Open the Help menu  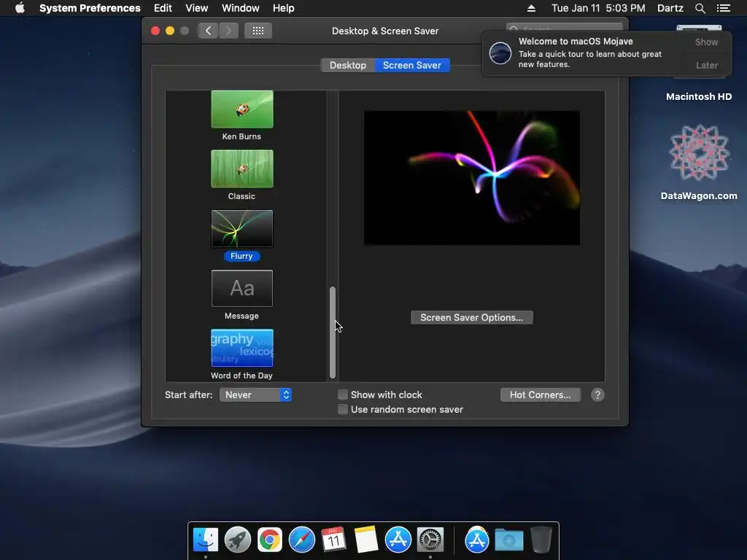pos(284,8)
